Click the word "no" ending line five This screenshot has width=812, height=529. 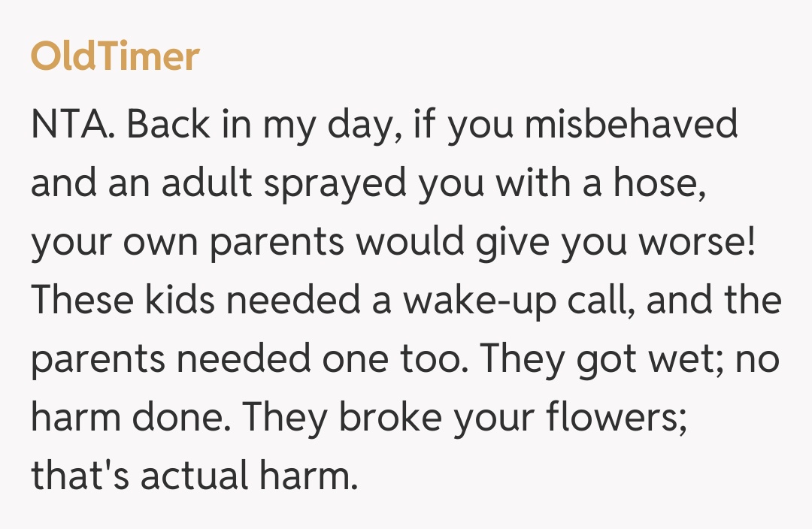click(x=756, y=360)
